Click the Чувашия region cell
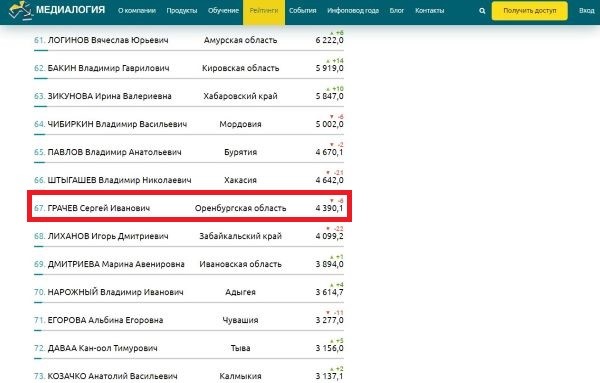600x383 pixels. pyautogui.click(x=240, y=320)
